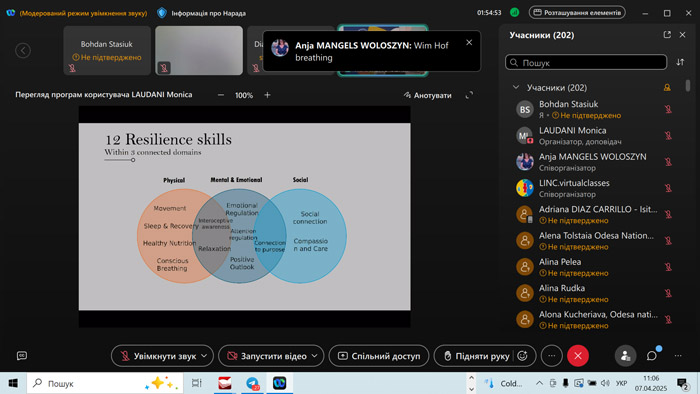Open Розташування елементів layout menu

pos(577,12)
